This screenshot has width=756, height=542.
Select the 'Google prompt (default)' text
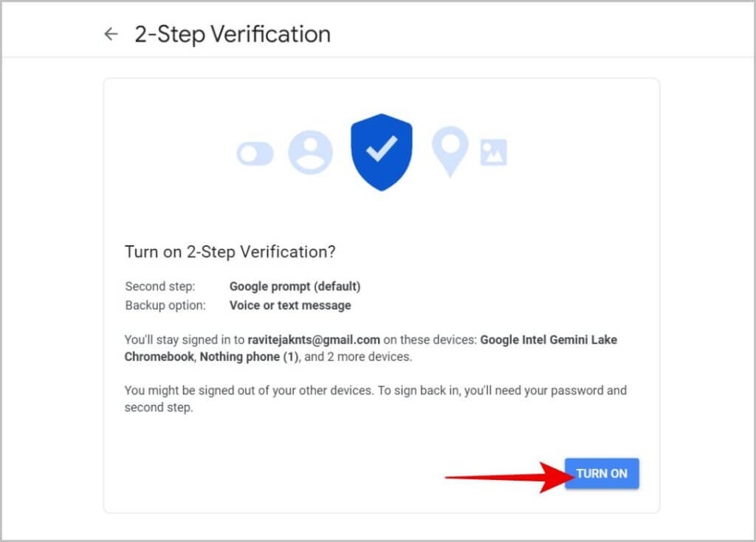click(295, 287)
